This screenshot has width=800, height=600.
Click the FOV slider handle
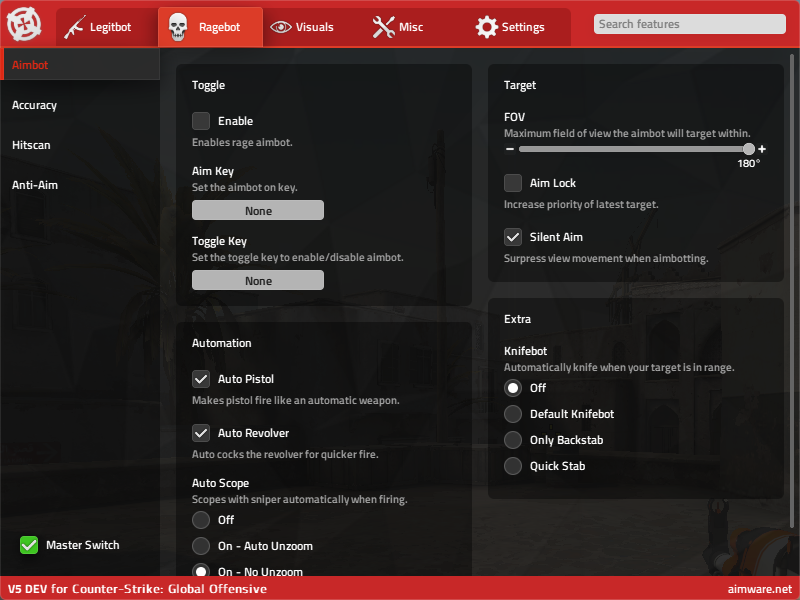click(x=748, y=149)
